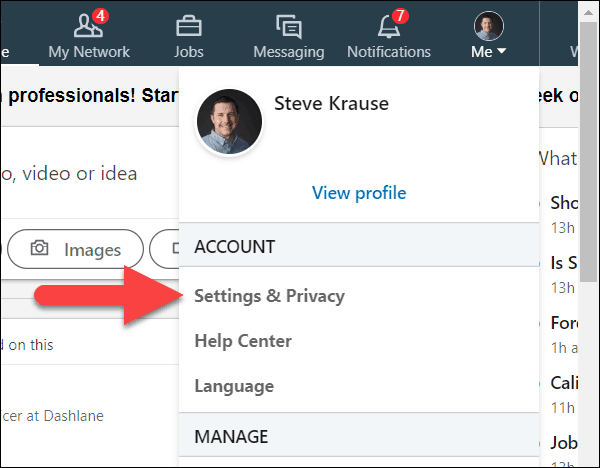The height and width of the screenshot is (468, 600).
Task: Choose Language in the account menu
Action: coord(234,386)
